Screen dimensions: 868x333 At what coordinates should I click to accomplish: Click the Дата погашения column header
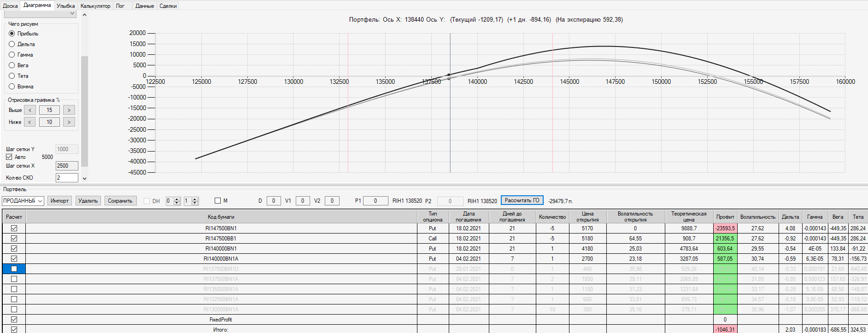tap(469, 216)
